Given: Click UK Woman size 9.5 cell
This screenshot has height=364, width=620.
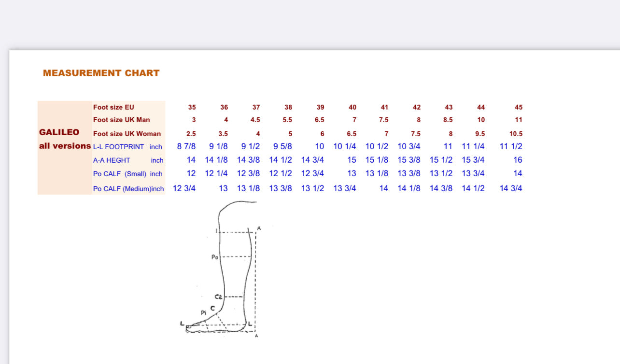Looking at the screenshot, I should tap(480, 134).
